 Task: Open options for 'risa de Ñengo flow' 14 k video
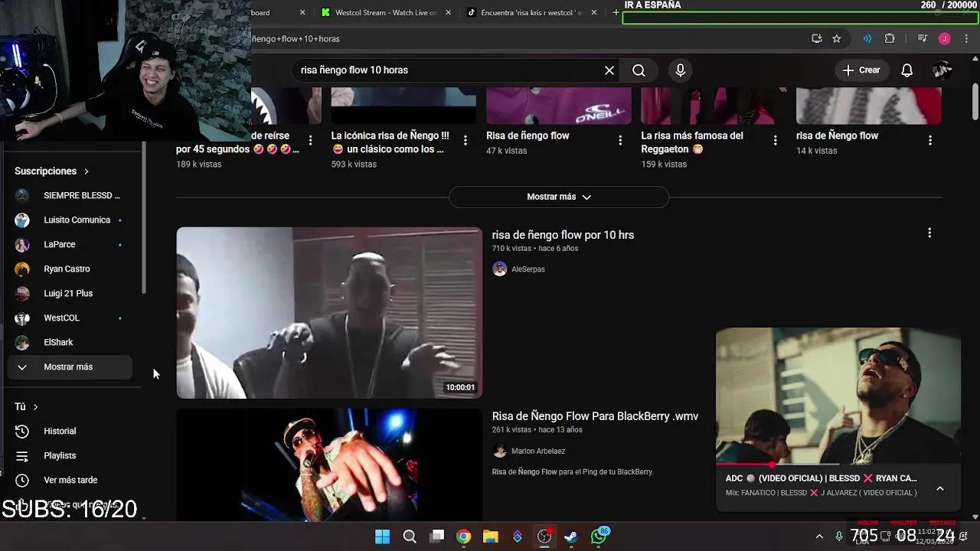point(929,140)
